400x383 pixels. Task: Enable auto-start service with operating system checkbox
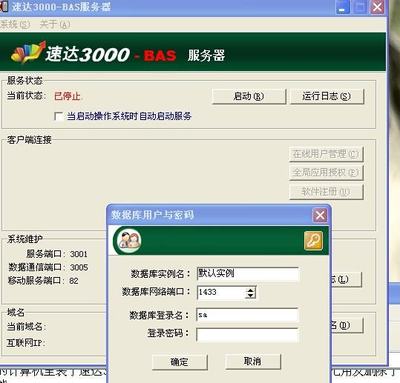[59, 116]
